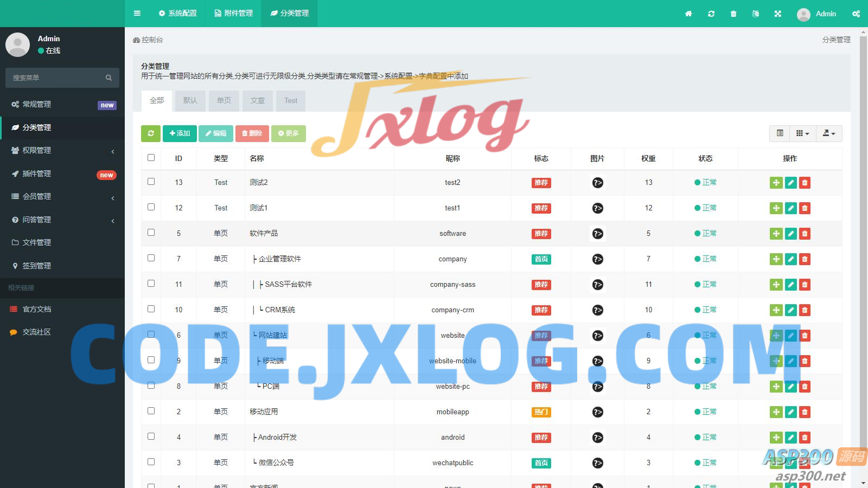Click green refresh button above table

pos(151,133)
